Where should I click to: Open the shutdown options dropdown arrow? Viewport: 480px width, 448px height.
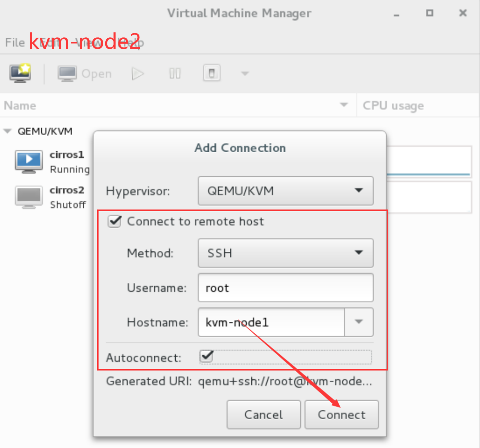click(x=245, y=74)
